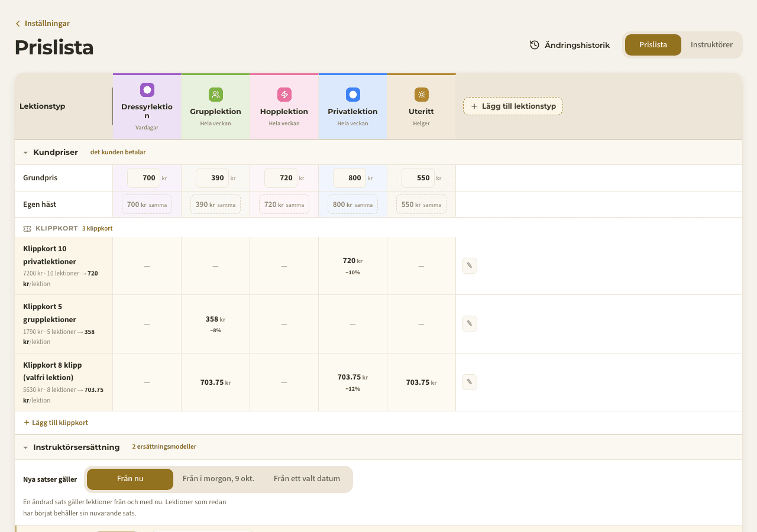Edit Privatlektion Grundpris field 800
Image resolution: width=757 pixels, height=532 pixels.
coord(350,178)
